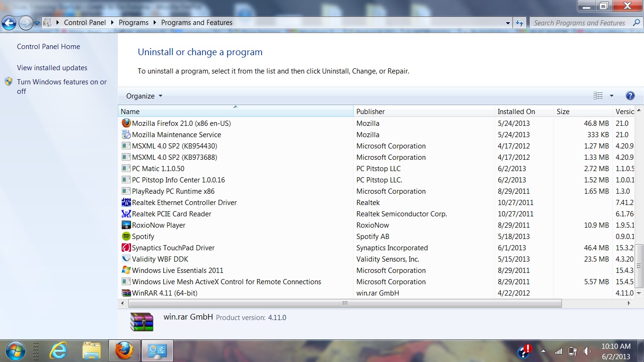Open the view options dropdown arrow
The image size is (644, 362).
[x=611, y=96]
